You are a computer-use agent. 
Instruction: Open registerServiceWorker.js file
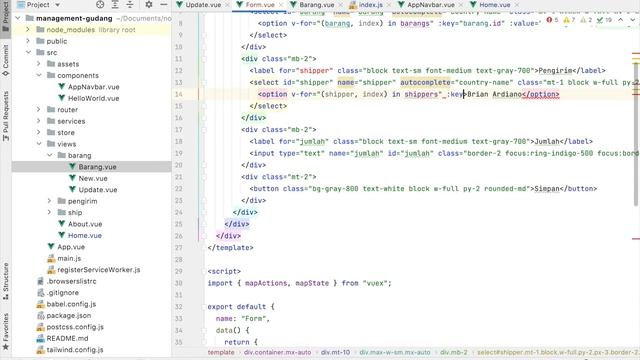coord(98,270)
